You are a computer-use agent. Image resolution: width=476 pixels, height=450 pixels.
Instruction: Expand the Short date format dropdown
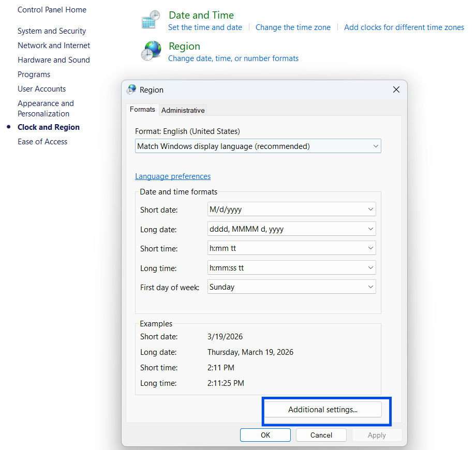291,209
